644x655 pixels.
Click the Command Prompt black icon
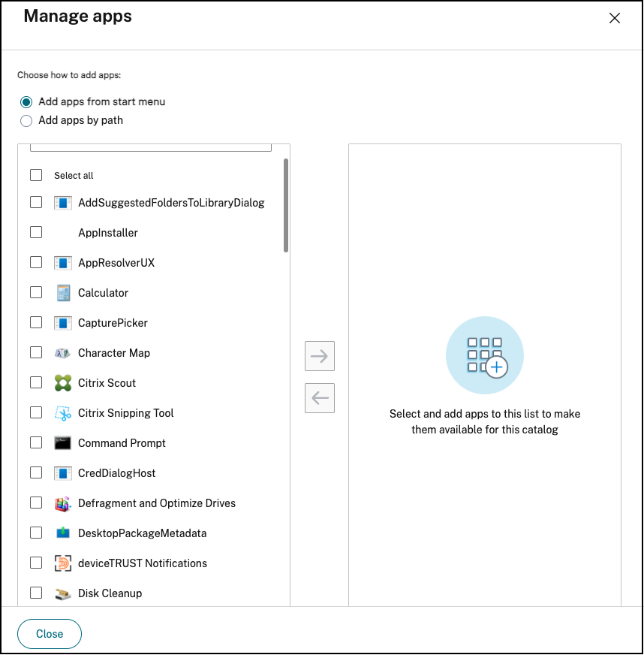coord(63,442)
